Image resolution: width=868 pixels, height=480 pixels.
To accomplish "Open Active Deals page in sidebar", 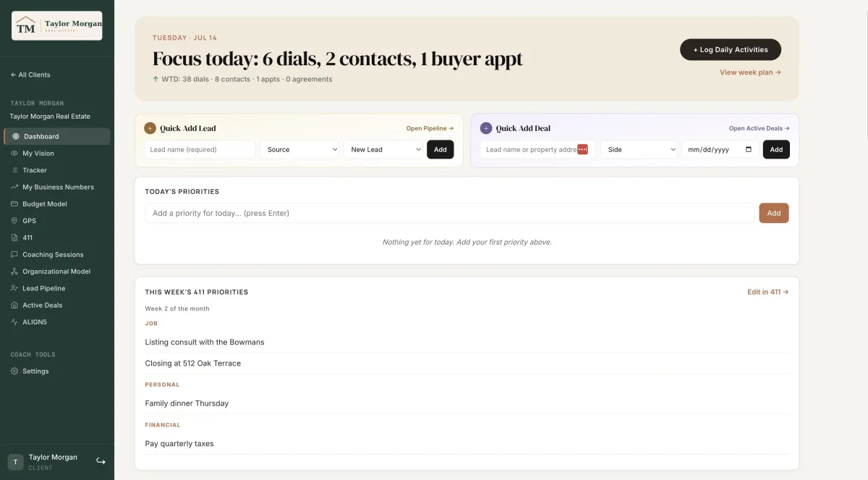I will point(57,306).
